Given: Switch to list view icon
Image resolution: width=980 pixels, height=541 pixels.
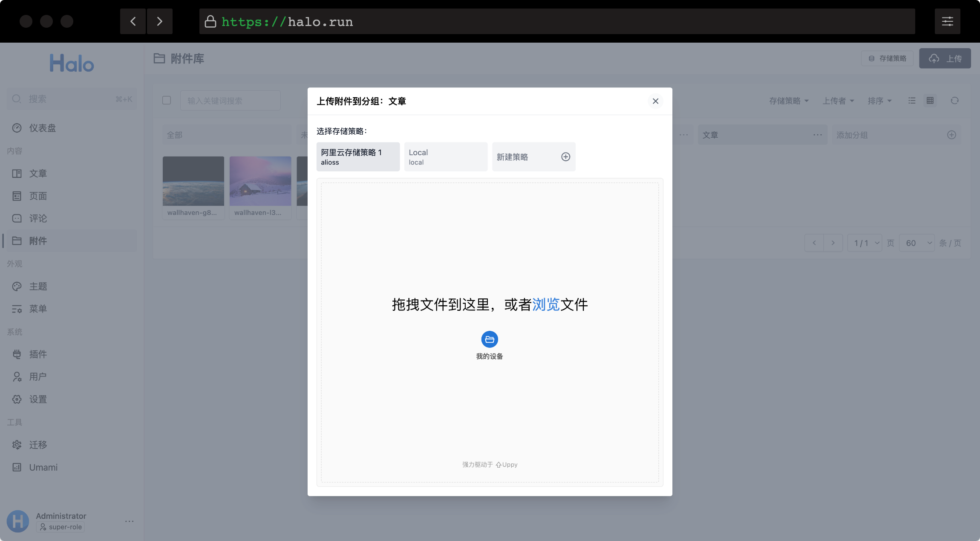Looking at the screenshot, I should click(x=911, y=101).
